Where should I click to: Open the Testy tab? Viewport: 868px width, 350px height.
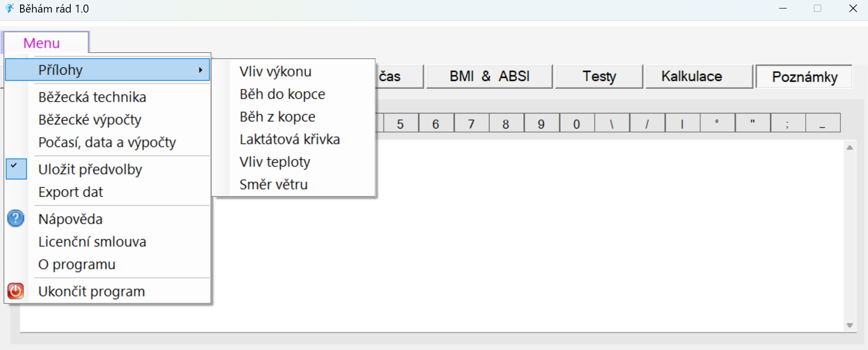[x=599, y=76]
